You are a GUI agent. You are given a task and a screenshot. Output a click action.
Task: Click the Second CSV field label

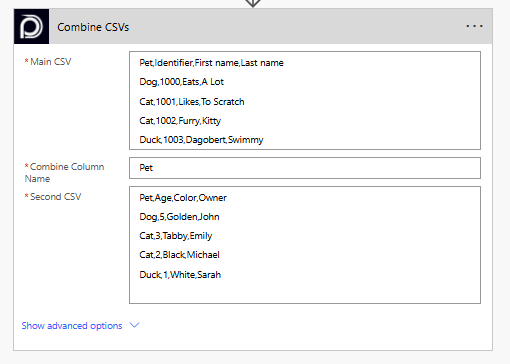53,197
